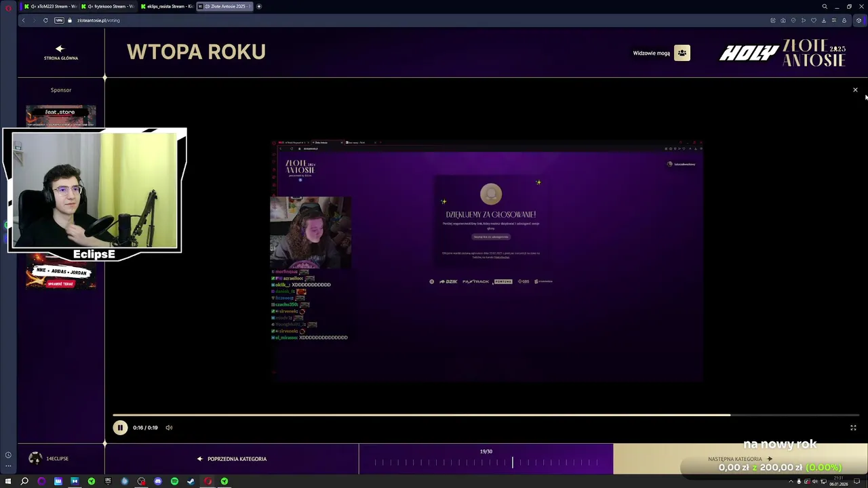Viewport: 868px width, 488px height.
Task: Open Windows taskbar search
Action: pos(24,481)
